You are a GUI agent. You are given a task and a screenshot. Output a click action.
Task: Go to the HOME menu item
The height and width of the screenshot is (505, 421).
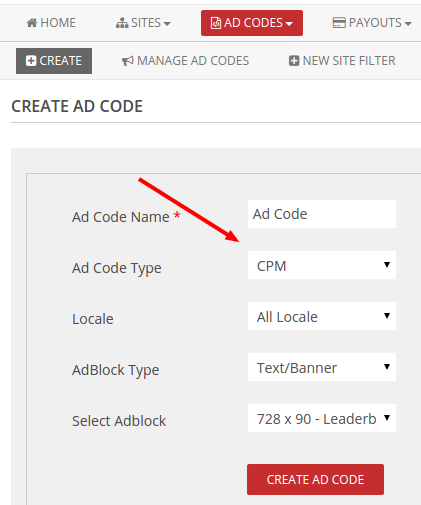click(51, 23)
